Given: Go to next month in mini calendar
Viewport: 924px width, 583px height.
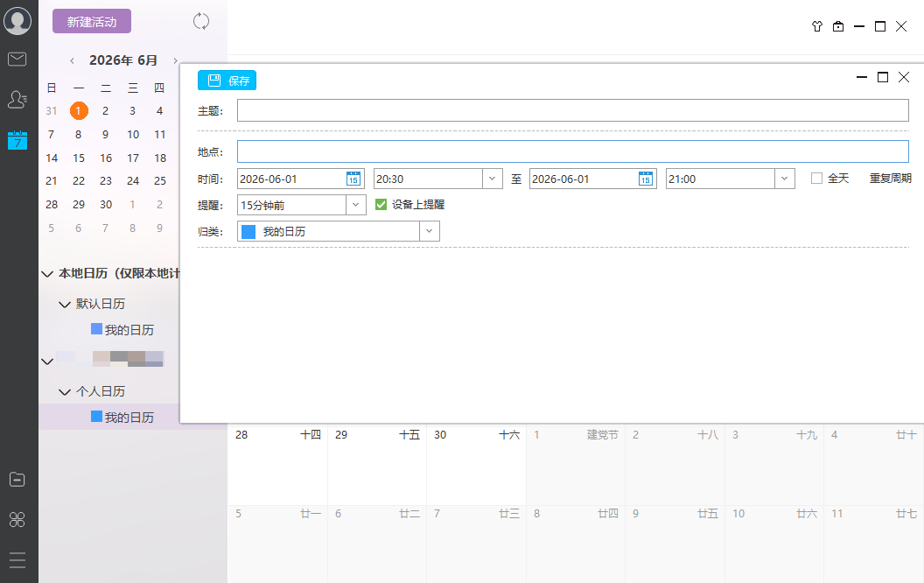Looking at the screenshot, I should [x=175, y=60].
